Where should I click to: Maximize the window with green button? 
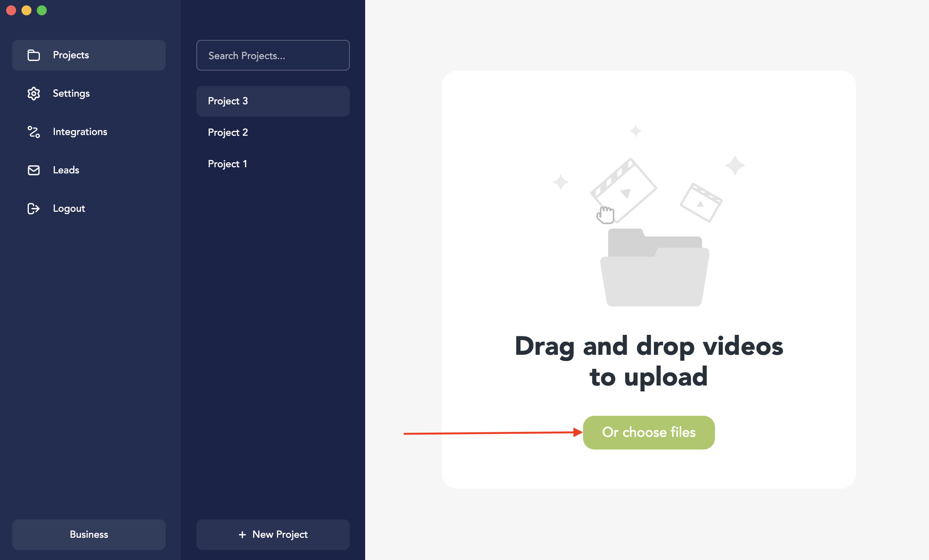click(x=42, y=10)
